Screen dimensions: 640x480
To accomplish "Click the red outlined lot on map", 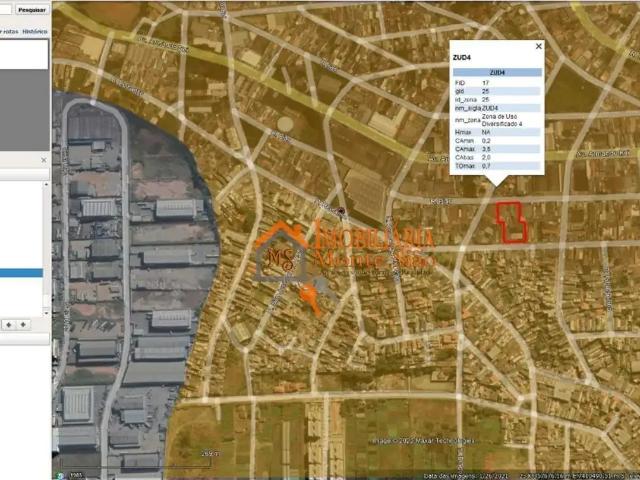I will (x=511, y=222).
